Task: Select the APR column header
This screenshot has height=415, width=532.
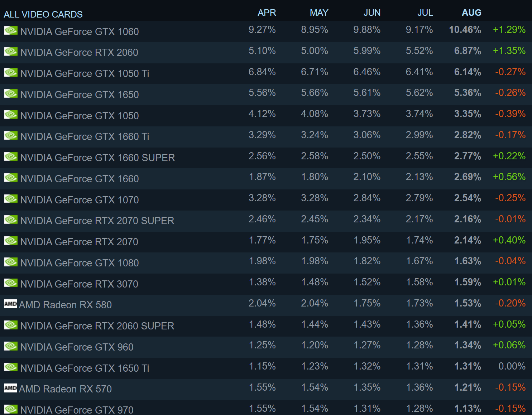Action: click(x=267, y=13)
